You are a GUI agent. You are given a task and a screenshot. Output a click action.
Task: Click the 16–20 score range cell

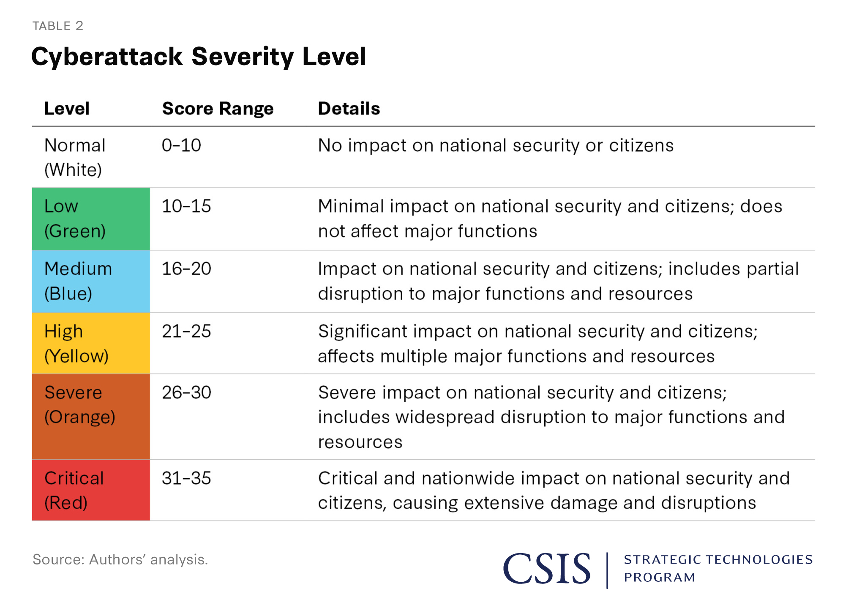point(186,269)
